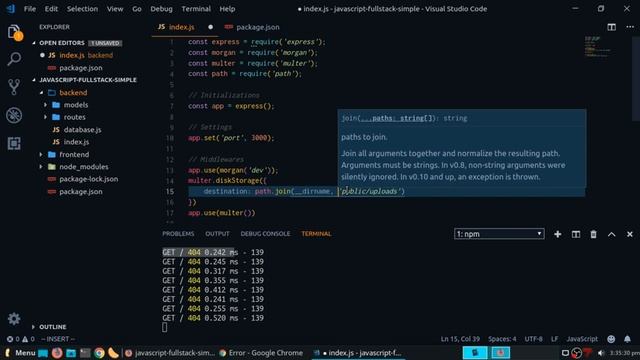Create a new terminal with plus icon
The height and width of the screenshot is (360, 640).
(x=558, y=234)
